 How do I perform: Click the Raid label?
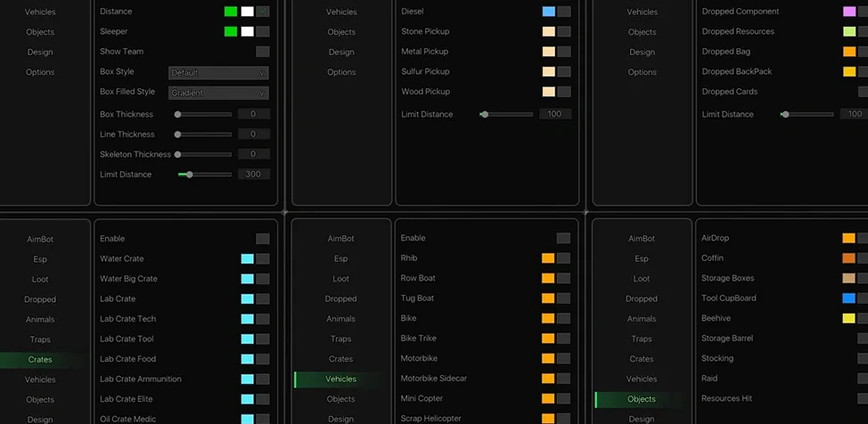709,379
